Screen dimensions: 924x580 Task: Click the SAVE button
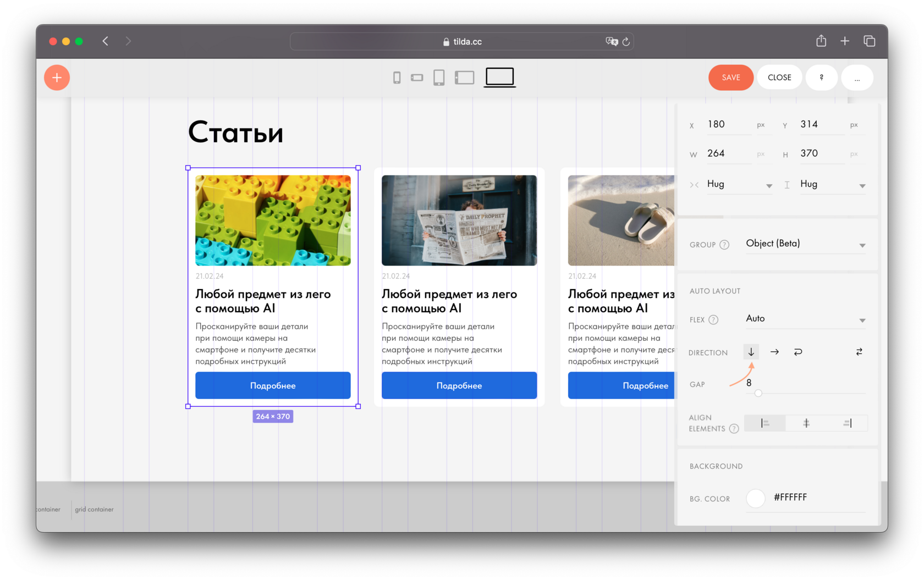pos(730,78)
